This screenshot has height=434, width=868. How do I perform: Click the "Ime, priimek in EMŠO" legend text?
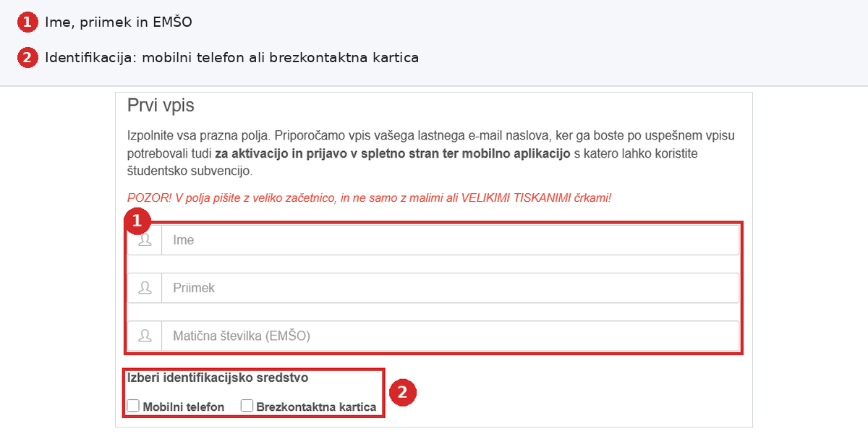pyautogui.click(x=119, y=22)
